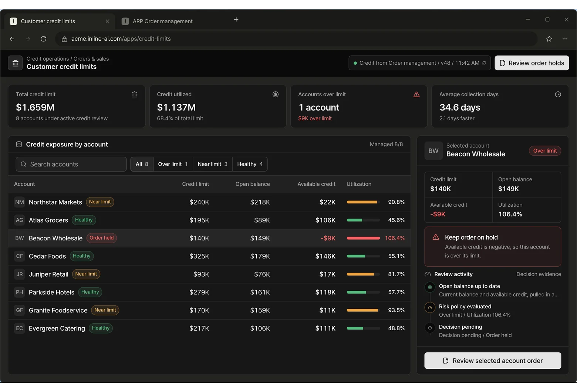Click the Over limit badge in selected account panel
Image resolution: width=577 pixels, height=392 pixels.
coord(545,151)
